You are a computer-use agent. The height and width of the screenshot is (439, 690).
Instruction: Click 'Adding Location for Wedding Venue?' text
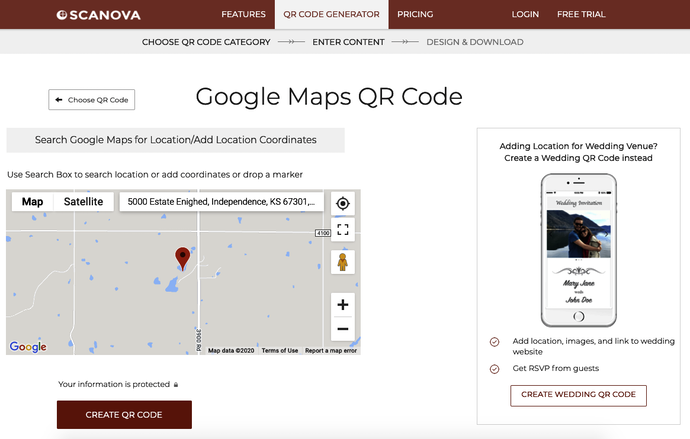[x=578, y=146]
